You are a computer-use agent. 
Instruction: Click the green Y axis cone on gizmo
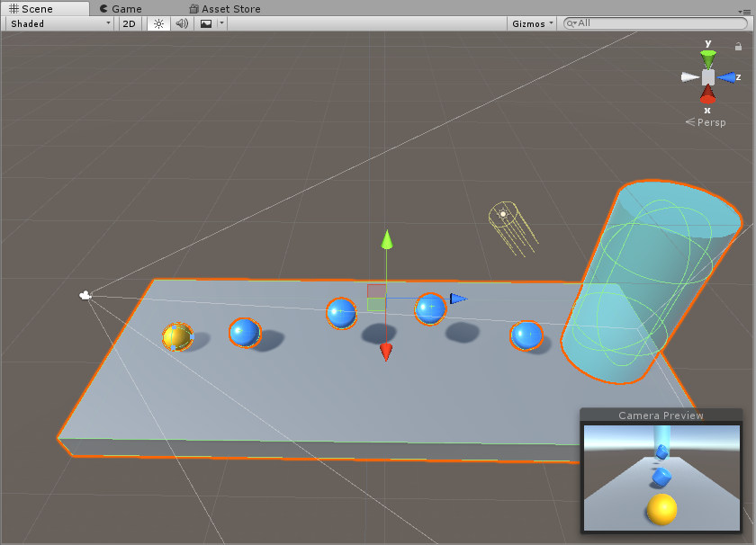(707, 59)
